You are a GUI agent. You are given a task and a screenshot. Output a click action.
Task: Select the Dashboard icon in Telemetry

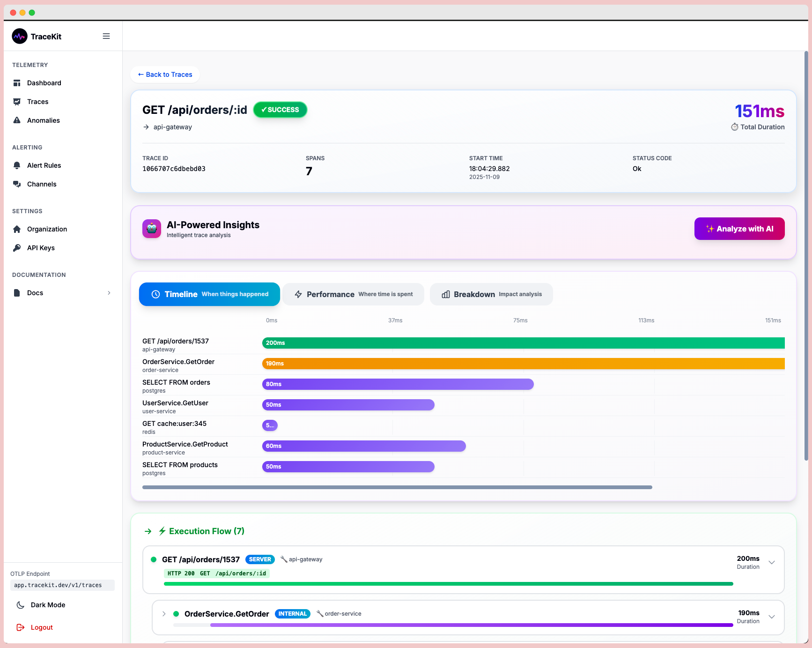click(x=17, y=83)
